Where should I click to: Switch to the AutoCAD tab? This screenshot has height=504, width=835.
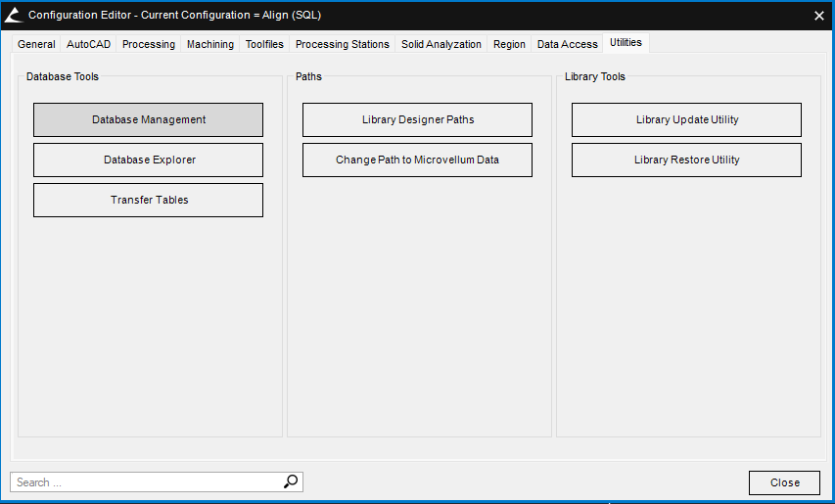point(88,44)
